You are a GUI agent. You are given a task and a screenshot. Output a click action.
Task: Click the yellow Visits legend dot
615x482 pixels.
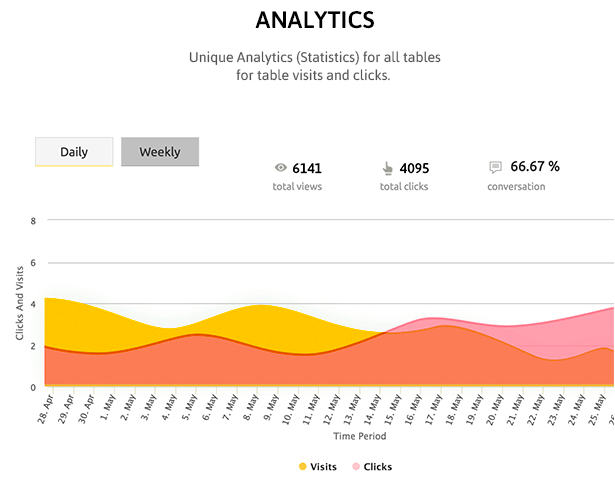pos(302,467)
